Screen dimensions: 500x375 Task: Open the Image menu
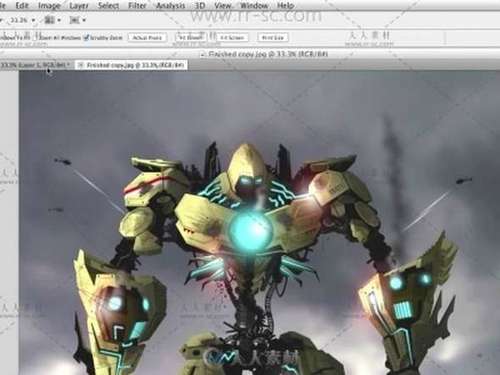(x=49, y=5)
